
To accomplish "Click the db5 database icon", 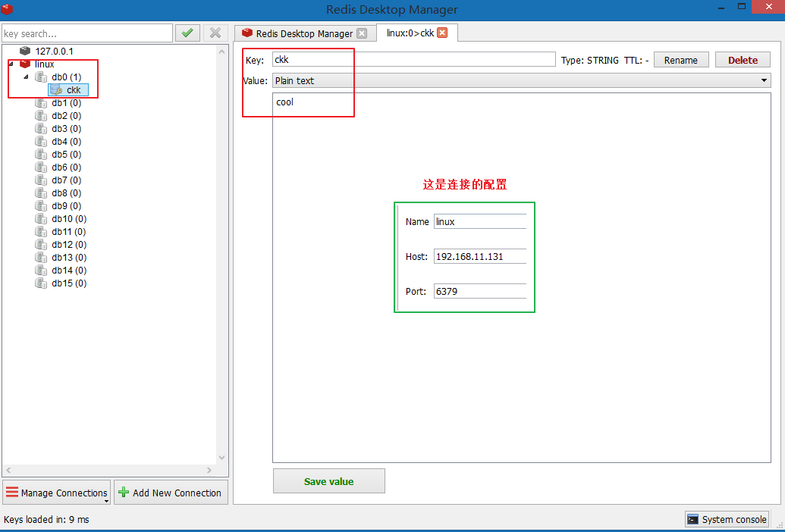I will pyautogui.click(x=41, y=155).
